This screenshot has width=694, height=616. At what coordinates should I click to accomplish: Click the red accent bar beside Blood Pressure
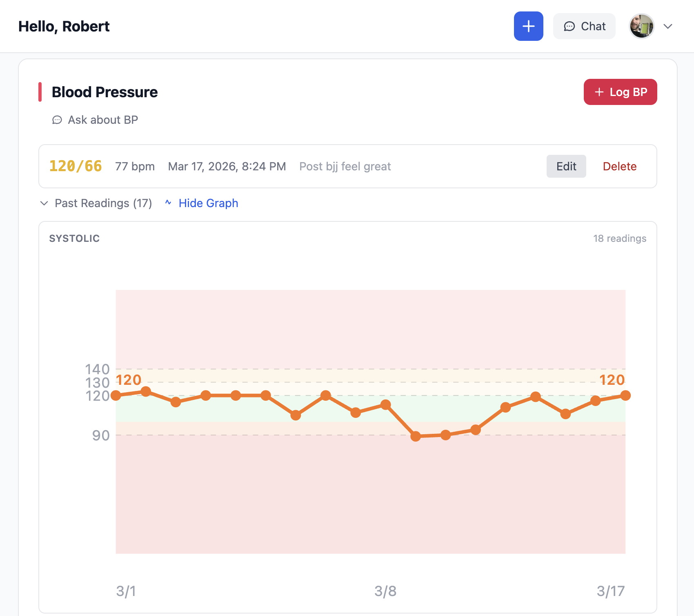39,92
